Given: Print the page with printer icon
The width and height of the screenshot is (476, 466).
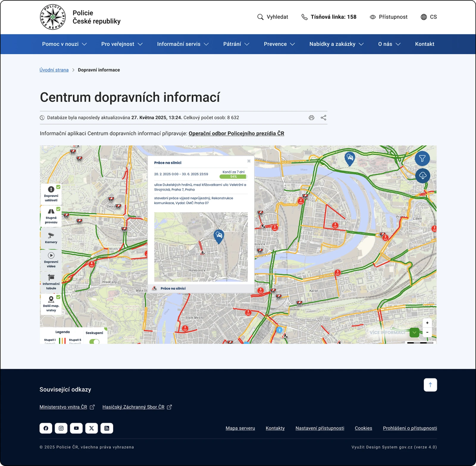Looking at the screenshot, I should [x=311, y=117].
